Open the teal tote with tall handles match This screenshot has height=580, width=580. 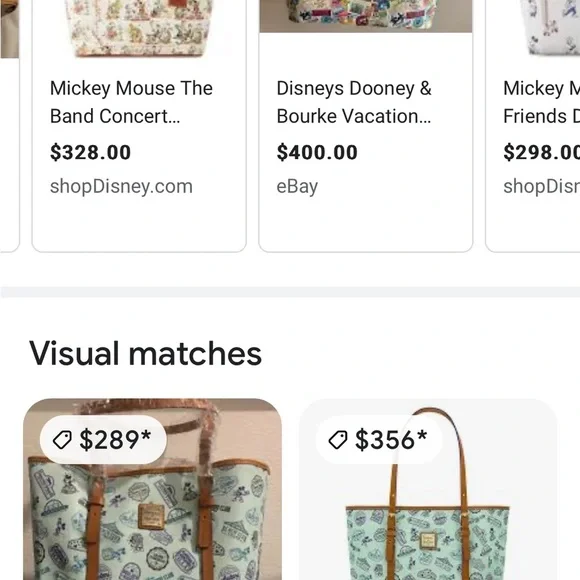pos(428,489)
